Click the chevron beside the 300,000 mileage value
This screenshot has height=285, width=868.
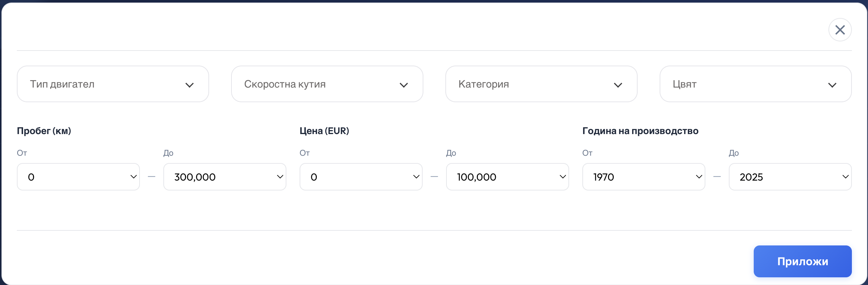(x=280, y=177)
